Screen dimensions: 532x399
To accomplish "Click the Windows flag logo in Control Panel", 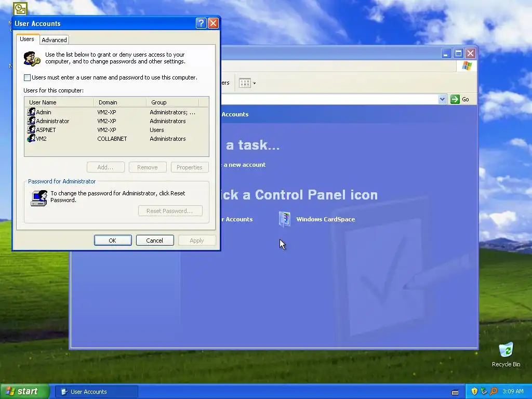I will 467,65.
